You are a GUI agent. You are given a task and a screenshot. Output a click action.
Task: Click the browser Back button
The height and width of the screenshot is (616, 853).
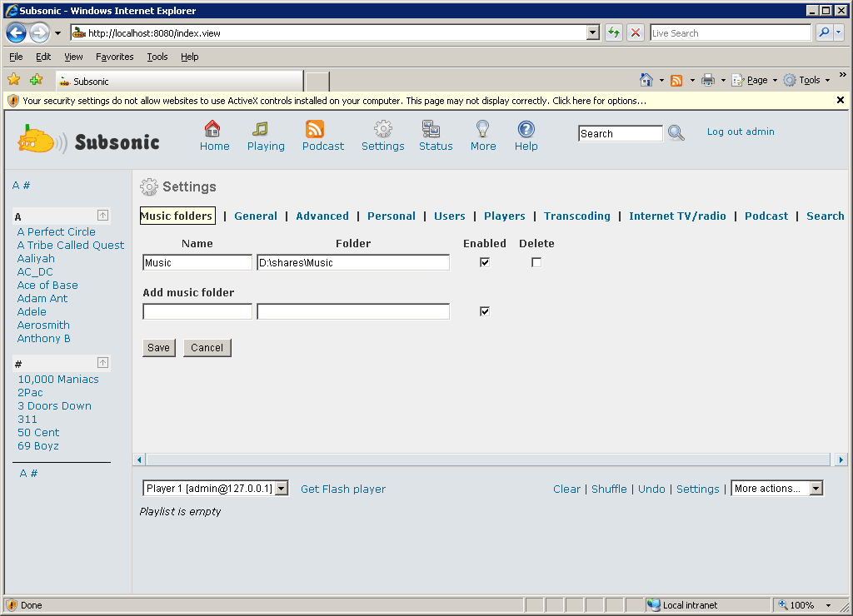click(x=17, y=33)
